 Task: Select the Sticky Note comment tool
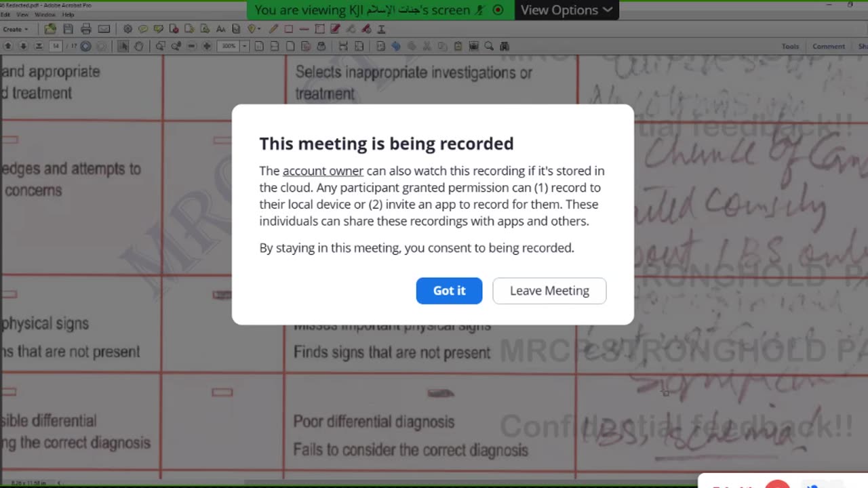143,29
